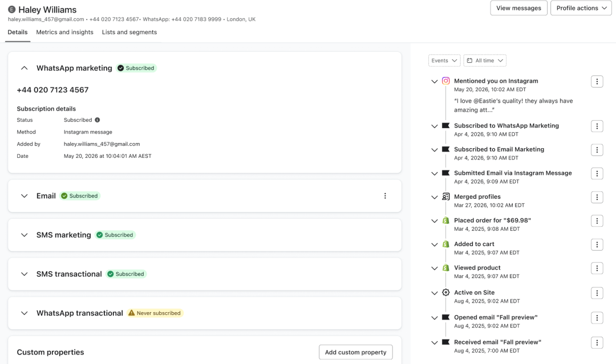The image size is (616, 364).
Task: Open the three-dot menu on Email card
Action: click(385, 196)
